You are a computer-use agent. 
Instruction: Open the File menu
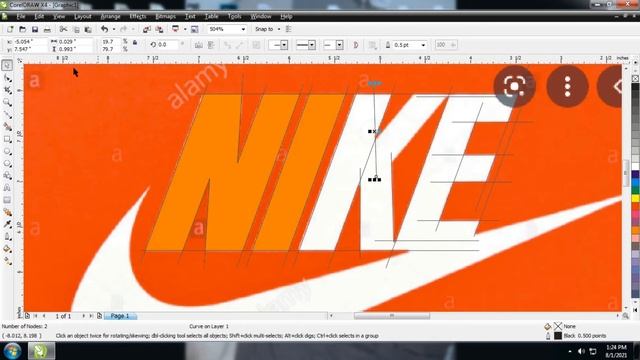[21, 16]
